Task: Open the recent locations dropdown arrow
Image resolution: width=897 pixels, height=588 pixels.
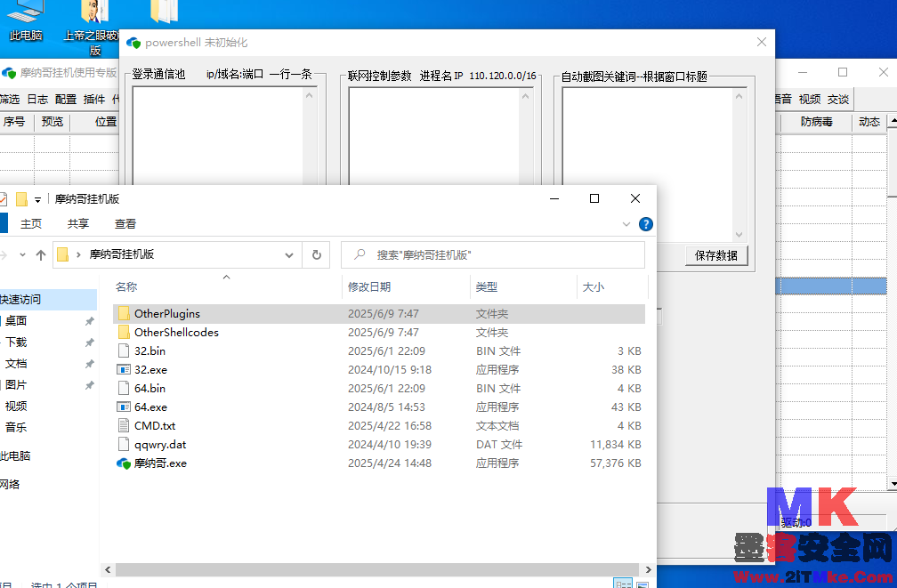Action: pos(22,255)
